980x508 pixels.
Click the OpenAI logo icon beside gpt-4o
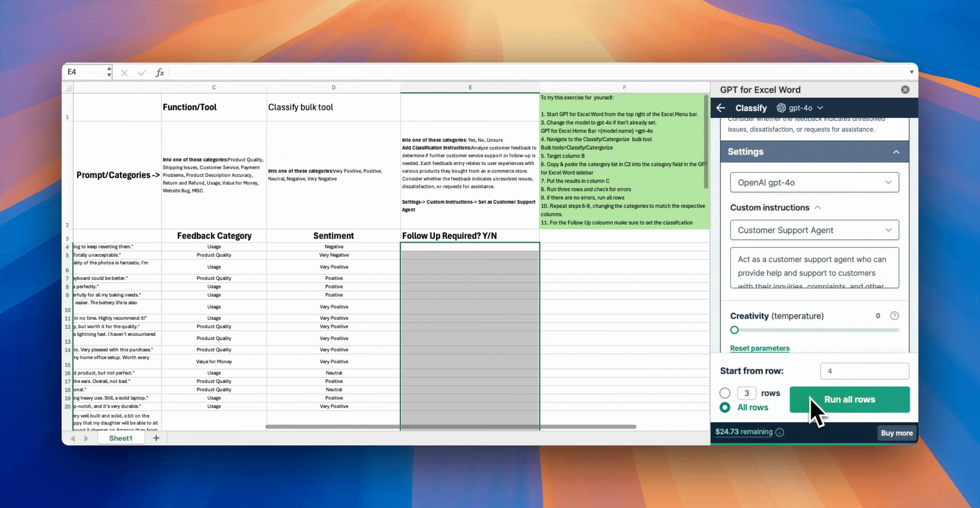tap(781, 108)
